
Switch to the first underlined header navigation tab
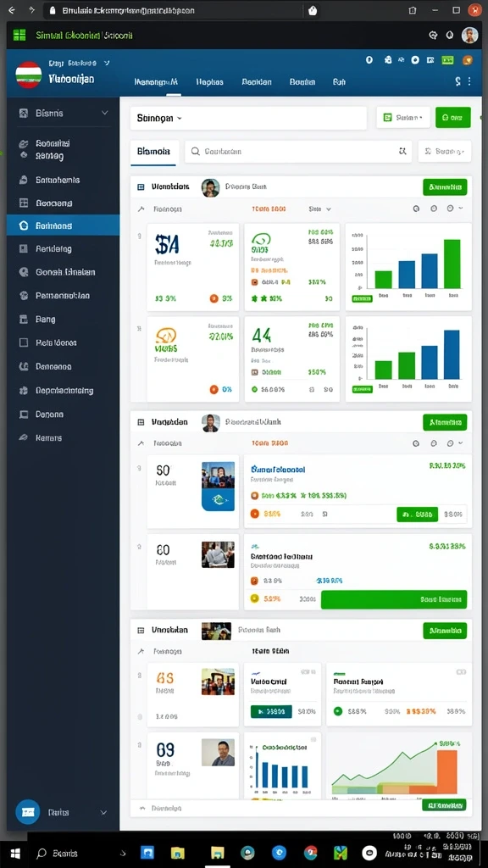[x=156, y=82]
